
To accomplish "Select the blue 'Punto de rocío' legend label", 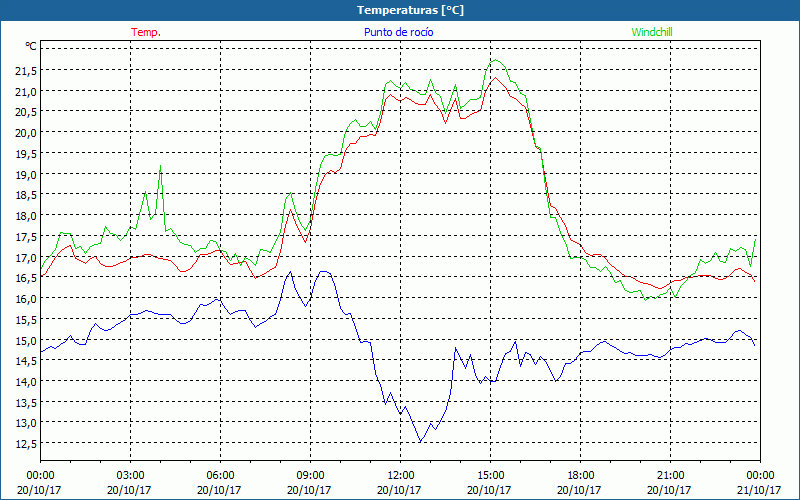I will (398, 32).
